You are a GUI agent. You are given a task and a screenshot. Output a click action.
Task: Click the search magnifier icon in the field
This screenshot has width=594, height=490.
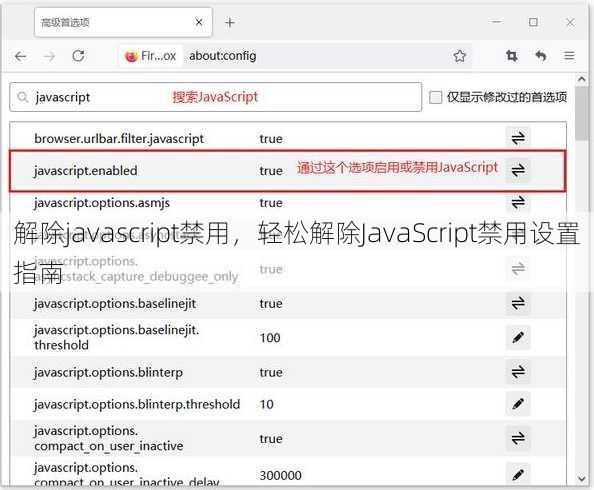23,97
